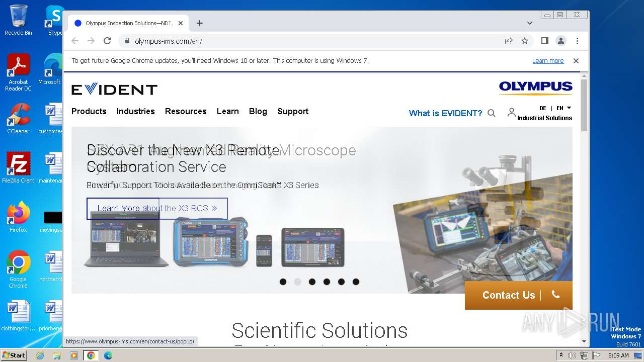Image resolution: width=644 pixels, height=362 pixels.
Task: Go back to previous page
Action: pyautogui.click(x=75, y=41)
